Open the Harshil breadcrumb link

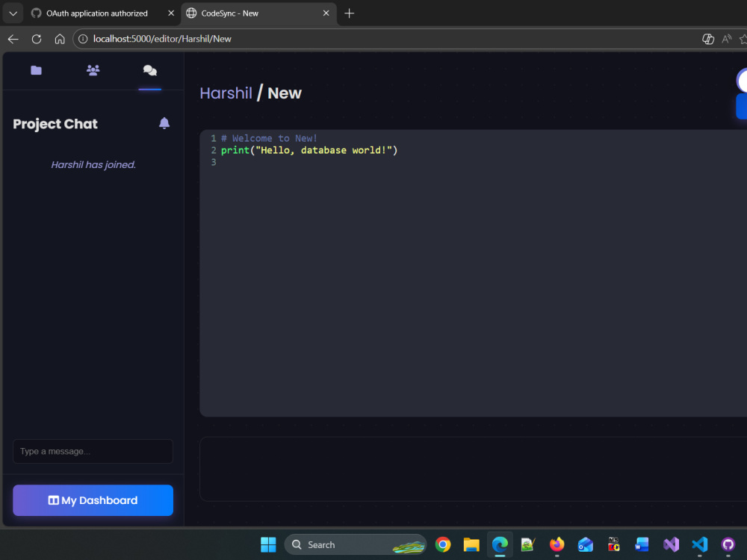point(226,93)
